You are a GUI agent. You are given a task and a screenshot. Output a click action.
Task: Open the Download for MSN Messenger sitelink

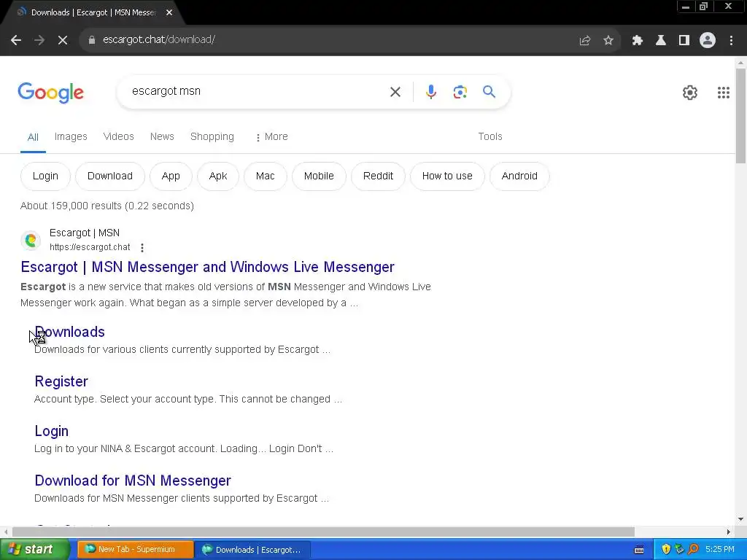point(133,481)
